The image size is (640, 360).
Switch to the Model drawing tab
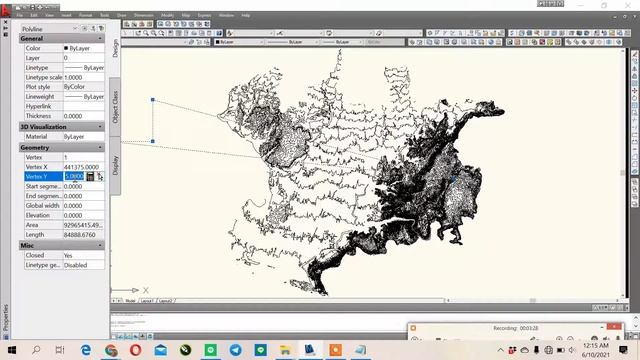coord(130,301)
